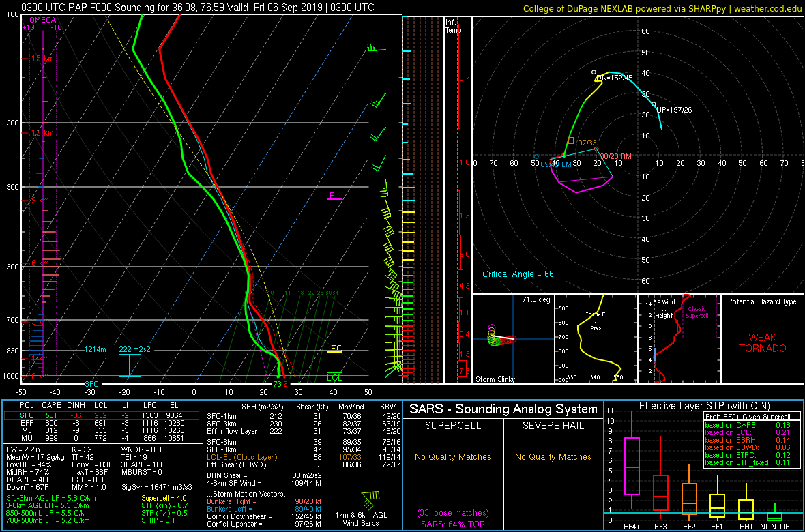The image size is (805, 532).
Task: Click 'No Quality Matches' under SUPERCELL
Action: (x=453, y=457)
